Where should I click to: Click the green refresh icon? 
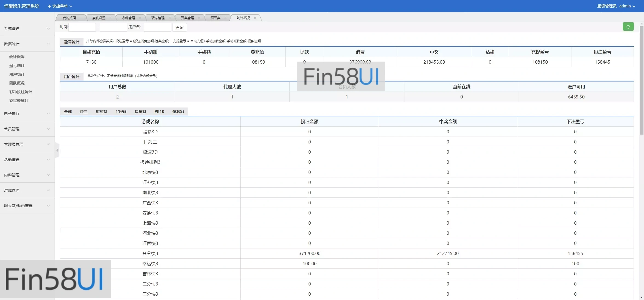628,27
